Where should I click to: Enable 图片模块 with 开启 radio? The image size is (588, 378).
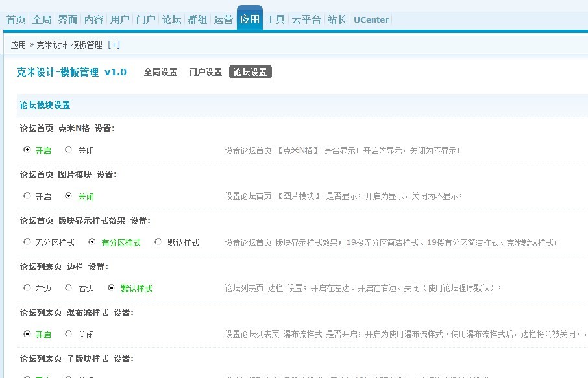pyautogui.click(x=27, y=196)
